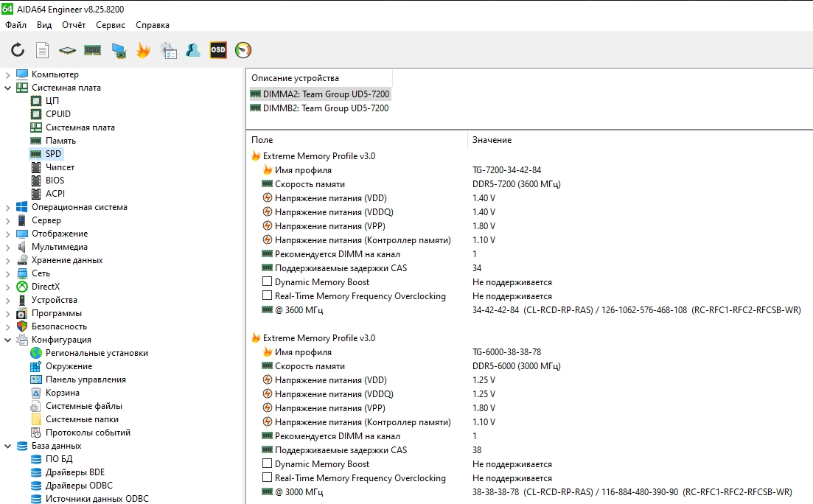The image size is (813, 504).
Task: Toggle Dynamic Memory Boost checkbox in TG-7200 profile
Action: (267, 281)
